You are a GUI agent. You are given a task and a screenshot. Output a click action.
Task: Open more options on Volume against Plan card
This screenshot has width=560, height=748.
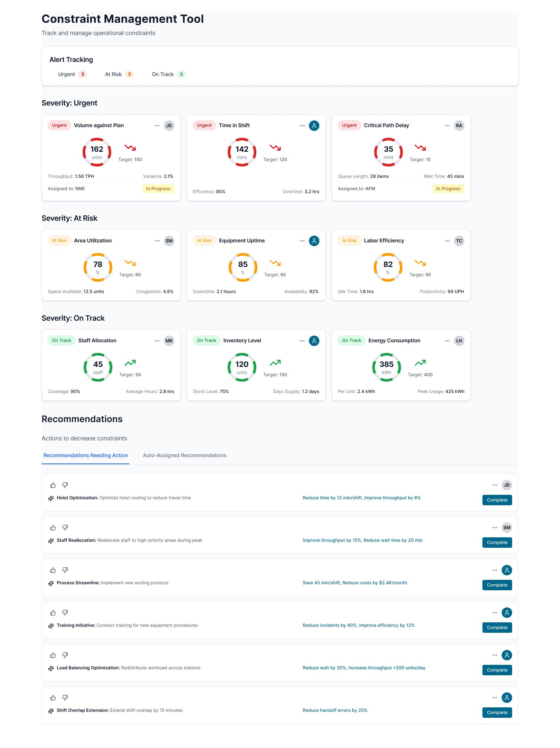(x=157, y=126)
